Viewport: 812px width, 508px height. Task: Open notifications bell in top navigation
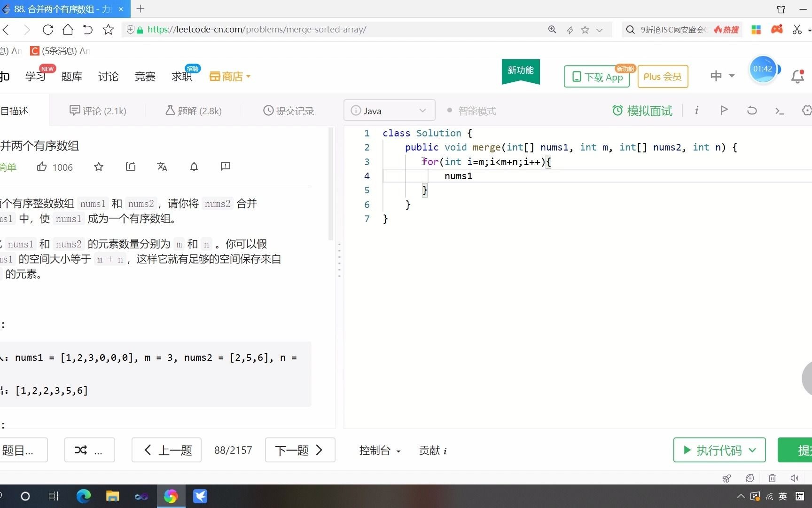pyautogui.click(x=798, y=76)
